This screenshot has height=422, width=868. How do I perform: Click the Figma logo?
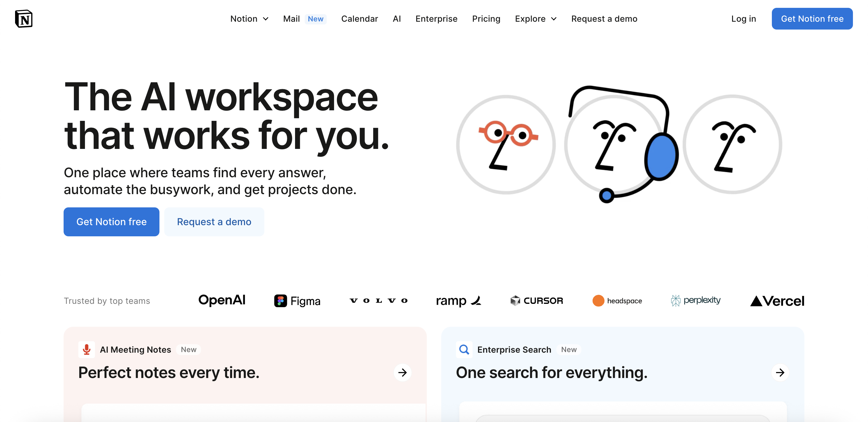point(297,301)
